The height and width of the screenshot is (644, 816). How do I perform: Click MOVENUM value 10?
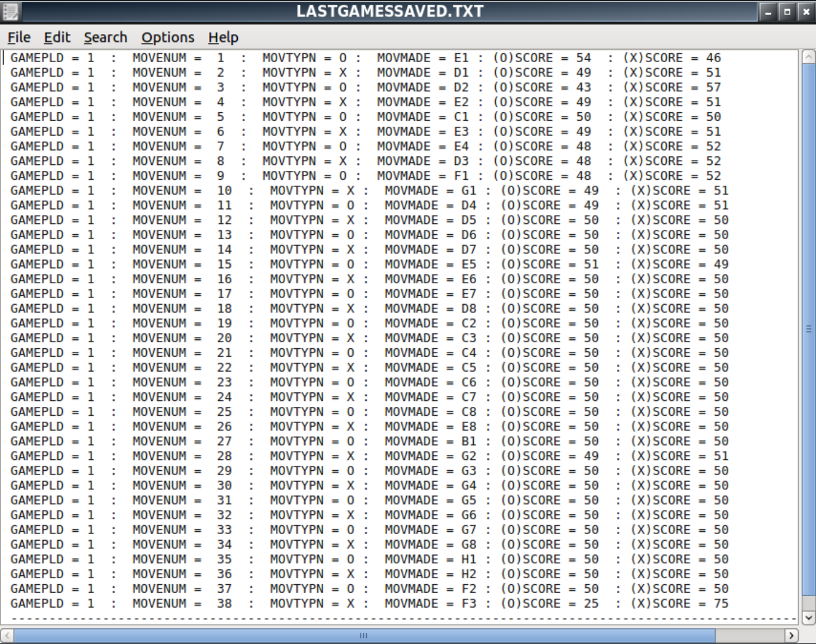pyautogui.click(x=225, y=191)
